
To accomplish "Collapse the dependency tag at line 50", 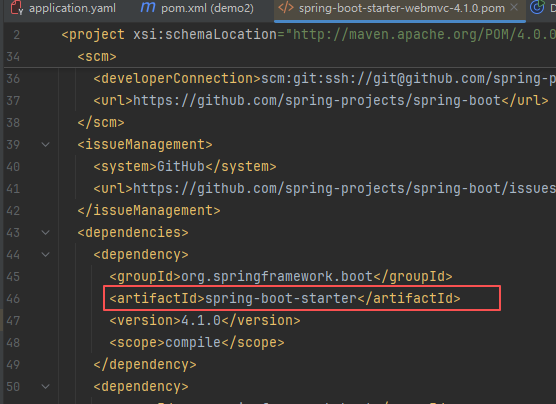I will coord(45,386).
